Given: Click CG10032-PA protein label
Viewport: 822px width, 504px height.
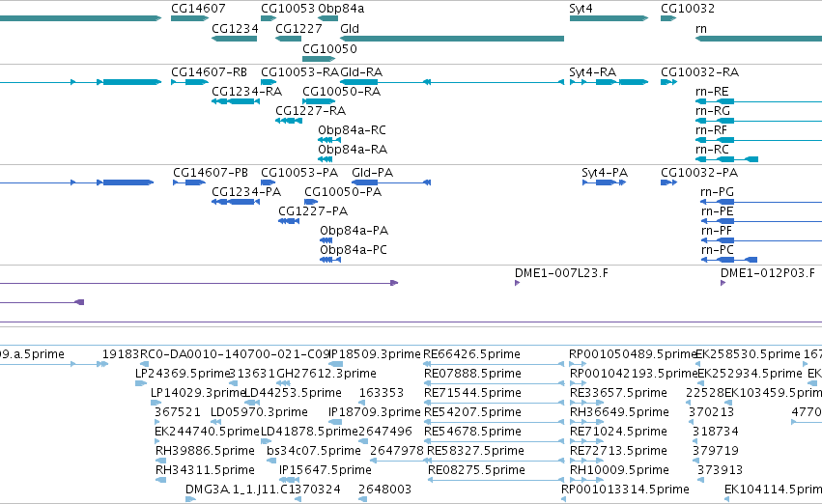Looking at the screenshot, I should (698, 173).
